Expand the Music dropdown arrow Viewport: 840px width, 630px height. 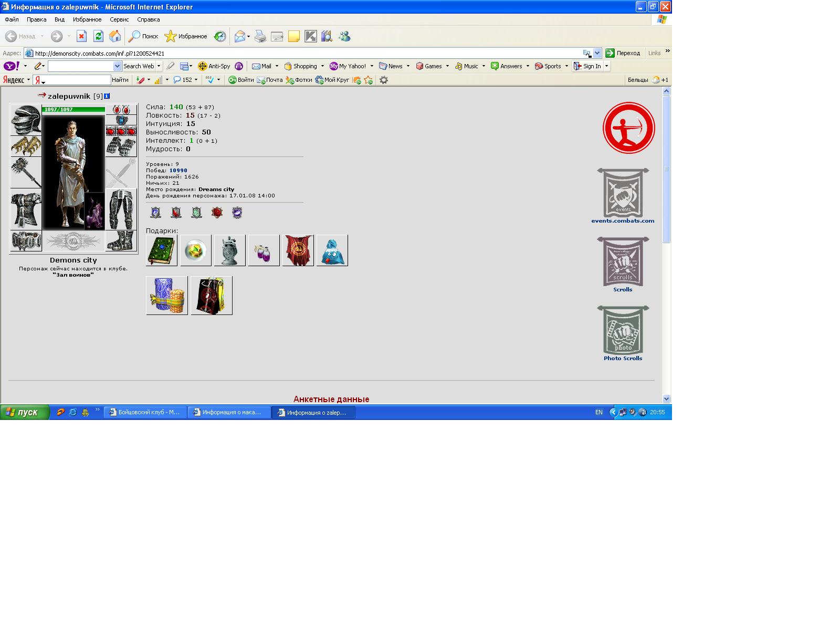tap(484, 66)
